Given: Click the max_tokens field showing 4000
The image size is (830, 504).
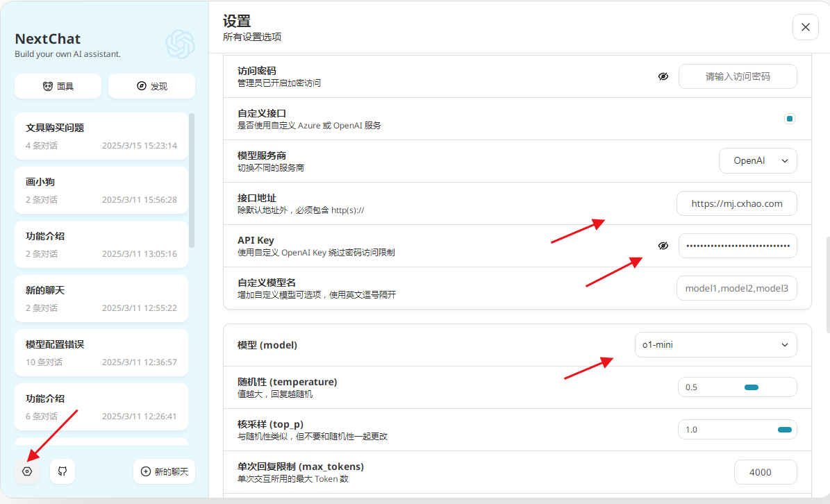Looking at the screenshot, I should tap(765, 472).
